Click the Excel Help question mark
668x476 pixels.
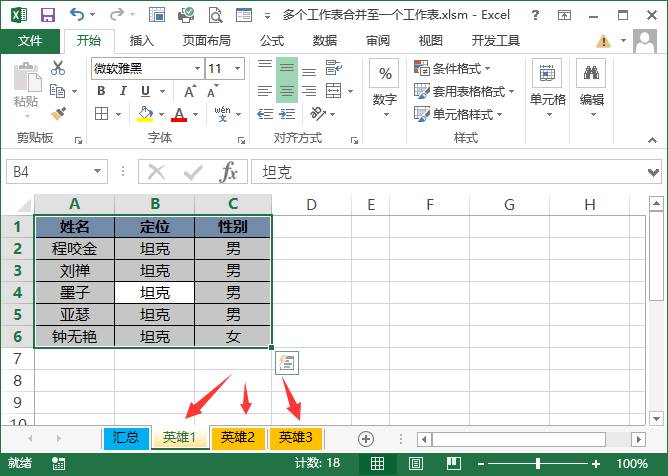coord(535,15)
